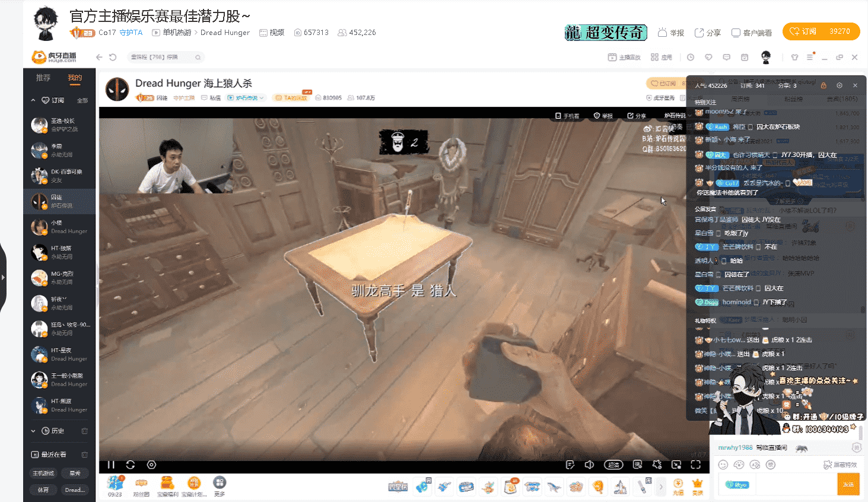Click the magnifier search icon
Image resolution: width=868 pixels, height=502 pixels.
(198, 57)
